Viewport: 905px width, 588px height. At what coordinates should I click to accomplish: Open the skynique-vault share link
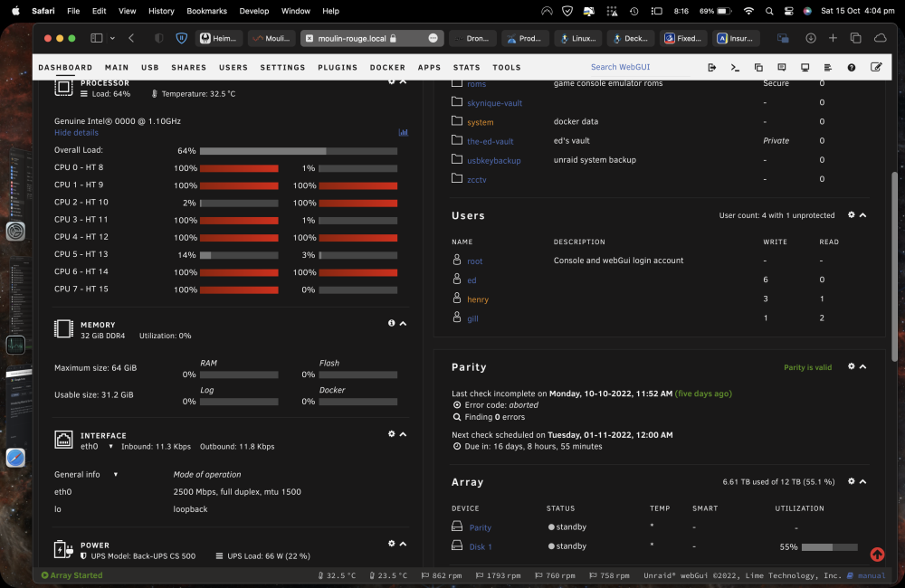click(494, 103)
